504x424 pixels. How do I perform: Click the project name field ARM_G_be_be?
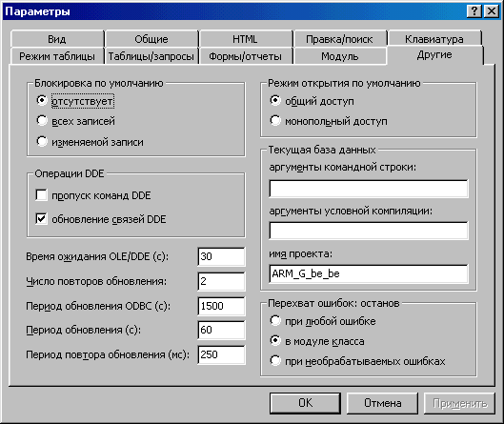coord(369,273)
